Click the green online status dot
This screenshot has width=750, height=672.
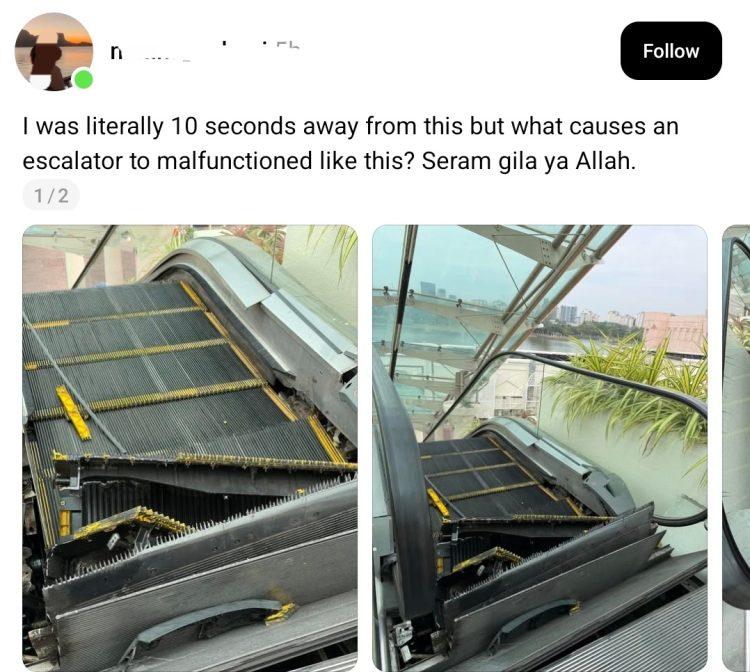click(84, 79)
